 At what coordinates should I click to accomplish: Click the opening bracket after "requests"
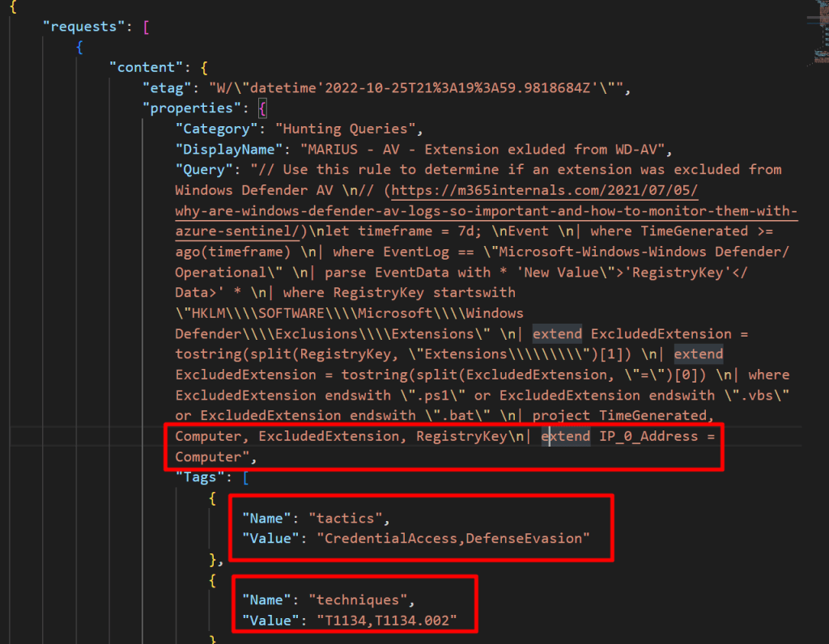click(146, 27)
